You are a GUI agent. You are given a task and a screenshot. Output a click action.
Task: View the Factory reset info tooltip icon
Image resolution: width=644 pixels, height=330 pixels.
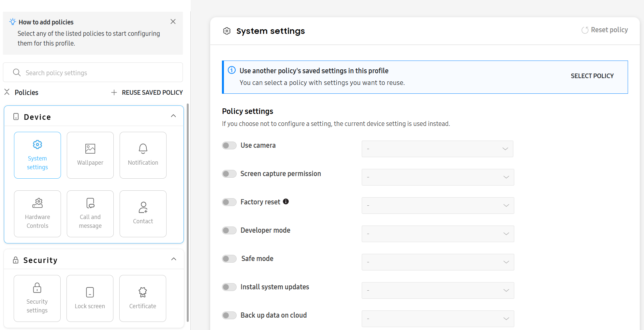point(286,202)
